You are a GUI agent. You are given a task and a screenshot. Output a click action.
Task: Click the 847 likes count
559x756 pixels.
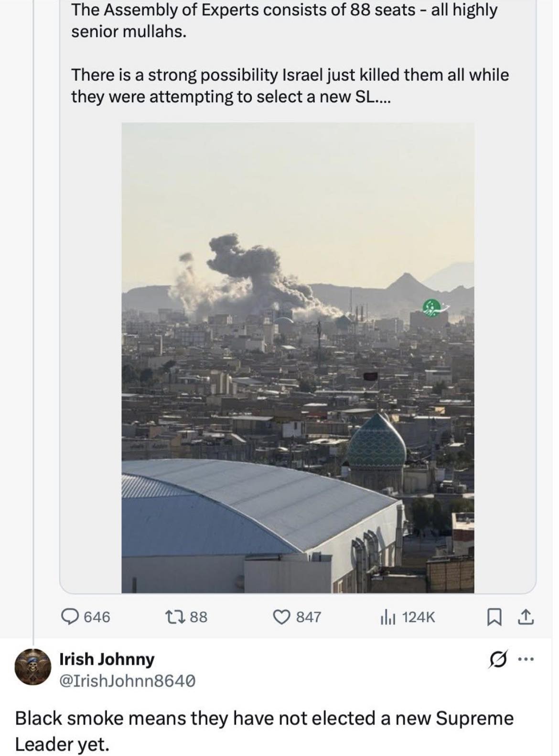pyautogui.click(x=309, y=617)
